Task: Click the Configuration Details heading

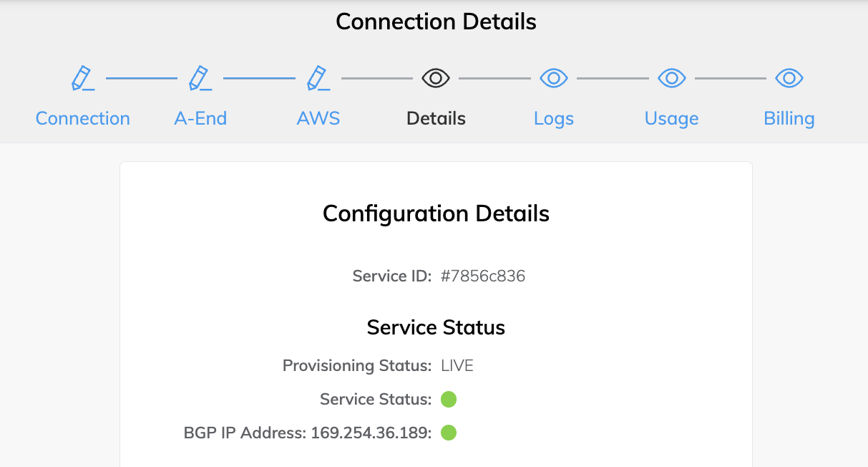Action: (436, 213)
